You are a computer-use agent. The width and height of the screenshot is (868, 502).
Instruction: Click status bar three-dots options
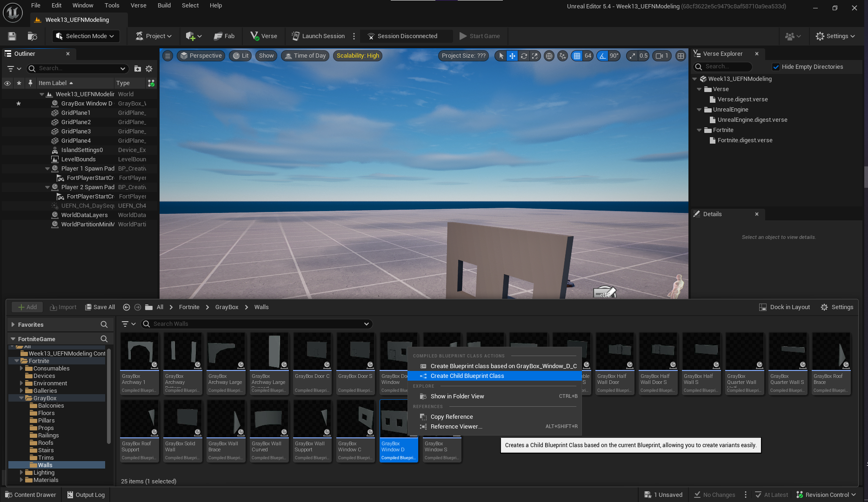coord(746,495)
